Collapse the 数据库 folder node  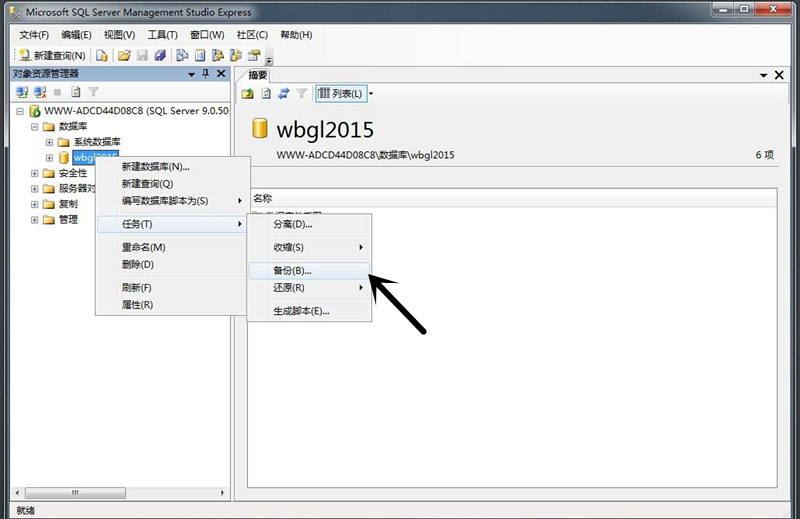[34, 127]
